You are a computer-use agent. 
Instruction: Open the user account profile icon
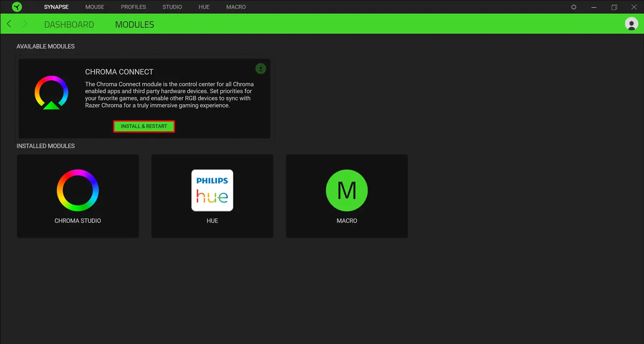(631, 24)
